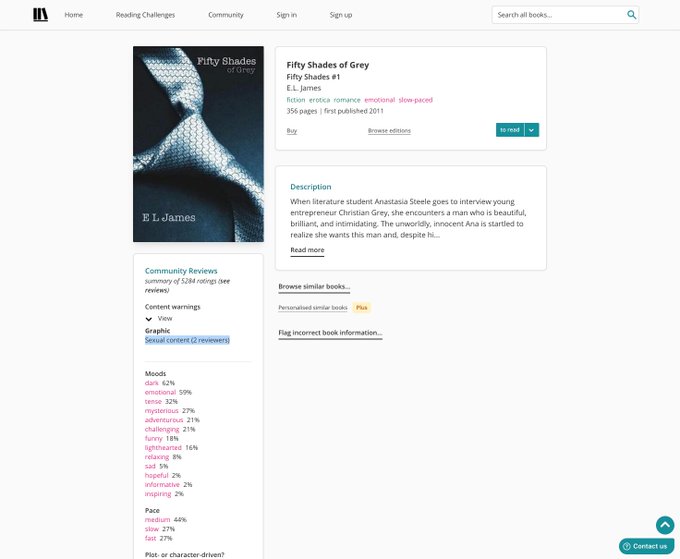
Task: Click the medium pace link
Action: click(157, 520)
